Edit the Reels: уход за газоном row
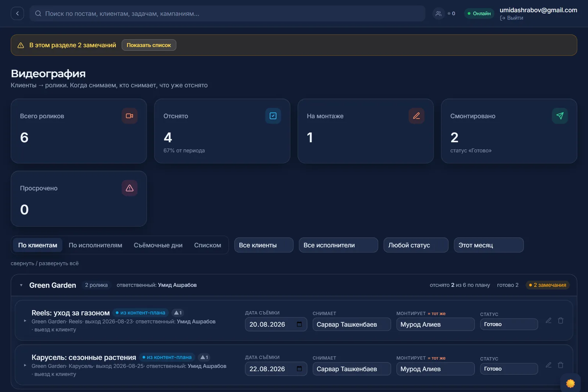Image resolution: width=588 pixels, height=392 pixels. tap(548, 320)
